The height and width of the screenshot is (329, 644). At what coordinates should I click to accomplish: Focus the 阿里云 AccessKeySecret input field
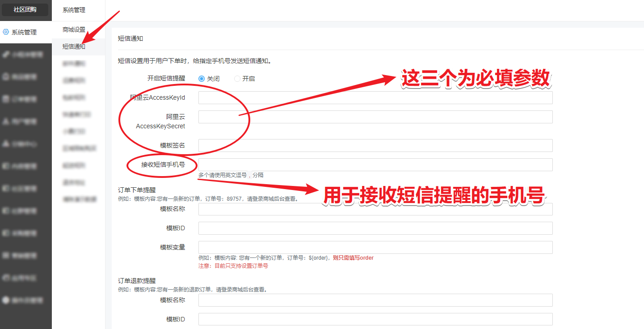(375, 117)
